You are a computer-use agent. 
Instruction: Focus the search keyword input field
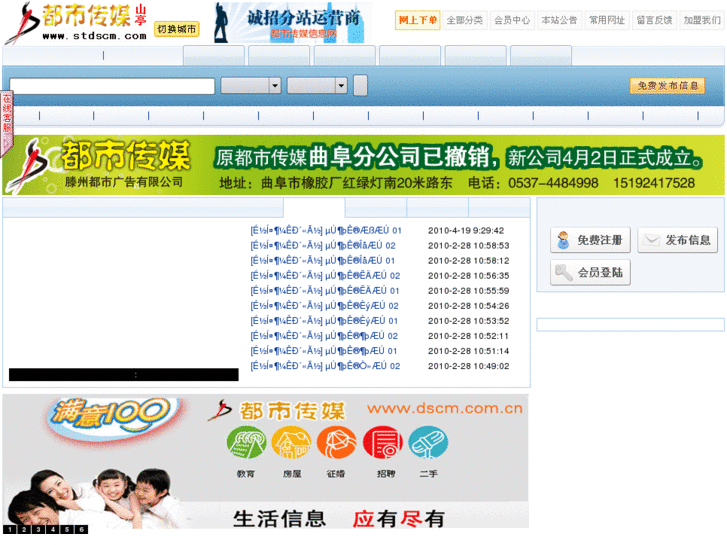click(112, 86)
